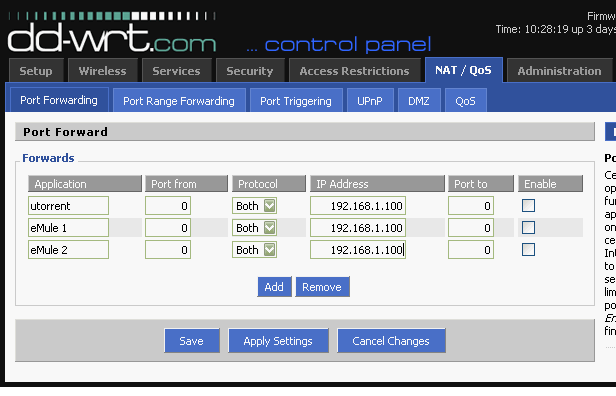
Task: Click the Apply Settings button
Action: [x=278, y=341]
